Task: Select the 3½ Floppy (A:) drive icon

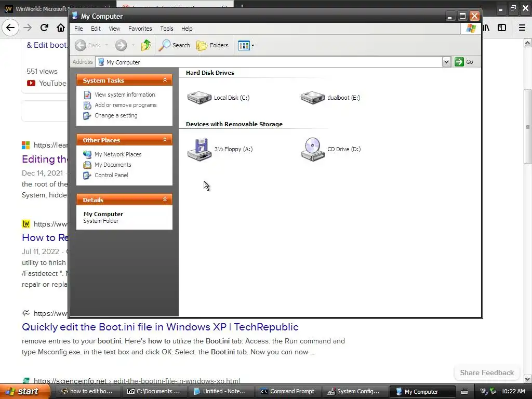Action: pos(199,149)
